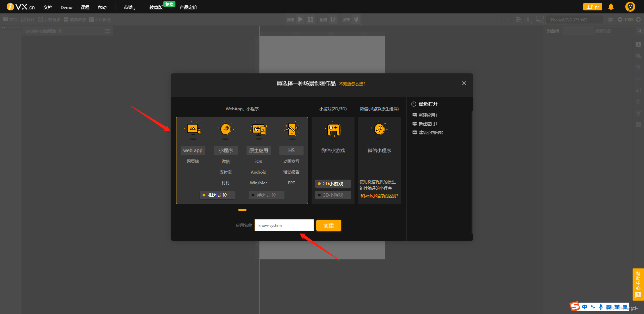Select 相对定位 radio option

coord(217,195)
